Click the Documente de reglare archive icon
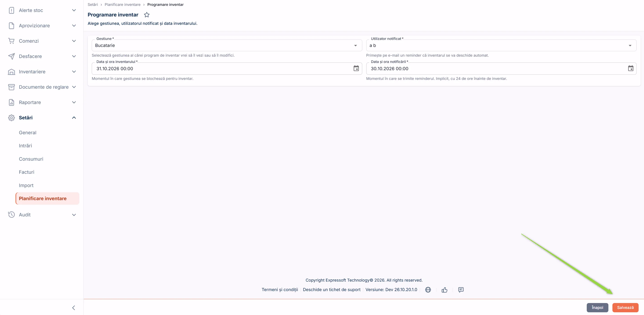Image resolution: width=644 pixels, height=315 pixels. point(11,87)
